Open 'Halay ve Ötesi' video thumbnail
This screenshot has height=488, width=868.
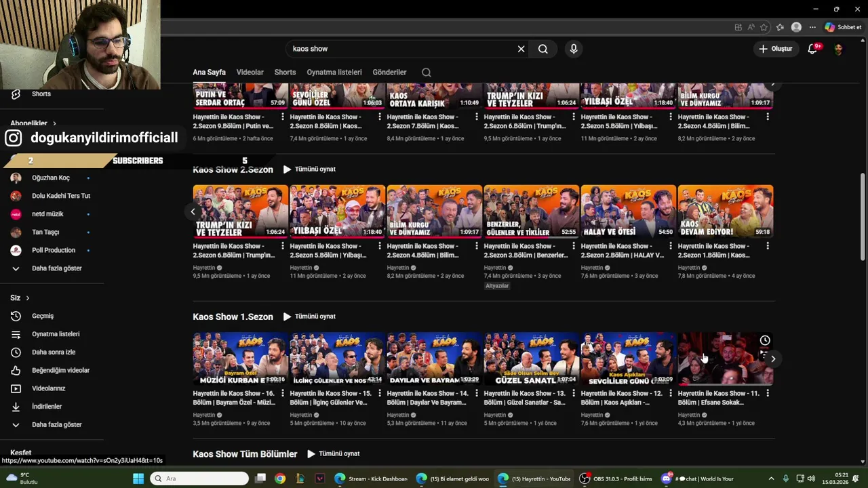coord(629,211)
